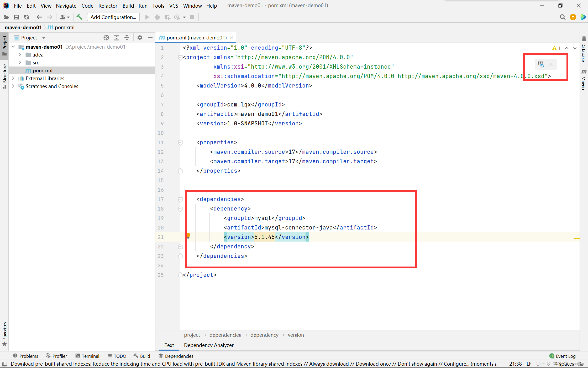Screen dimensions: 588x368
Task: Go to previous highlighted error arrow
Action: click(567, 48)
